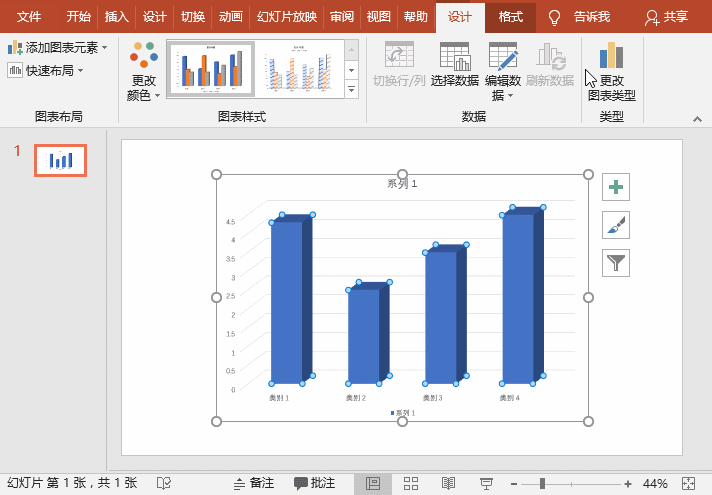712x495 pixels.
Task: Open the 视图 ribbon tab
Action: (x=378, y=17)
